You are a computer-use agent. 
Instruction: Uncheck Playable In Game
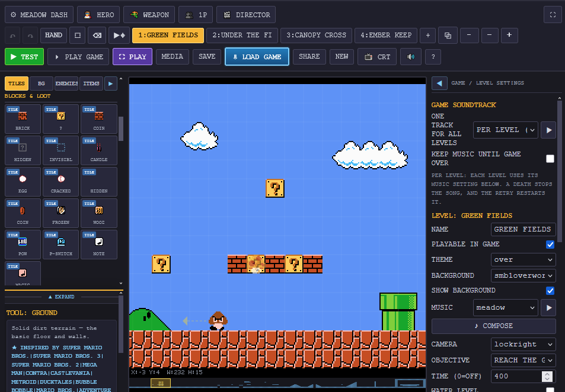(550, 245)
